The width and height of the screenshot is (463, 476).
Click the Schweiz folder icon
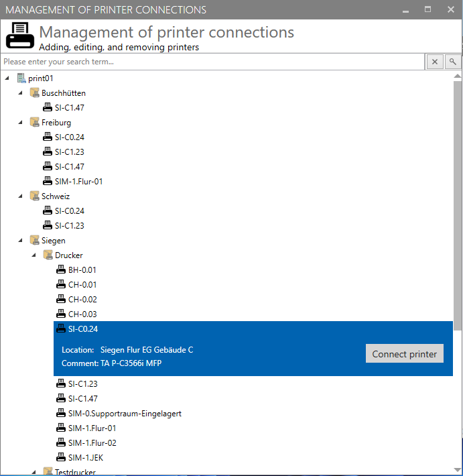[35, 196]
